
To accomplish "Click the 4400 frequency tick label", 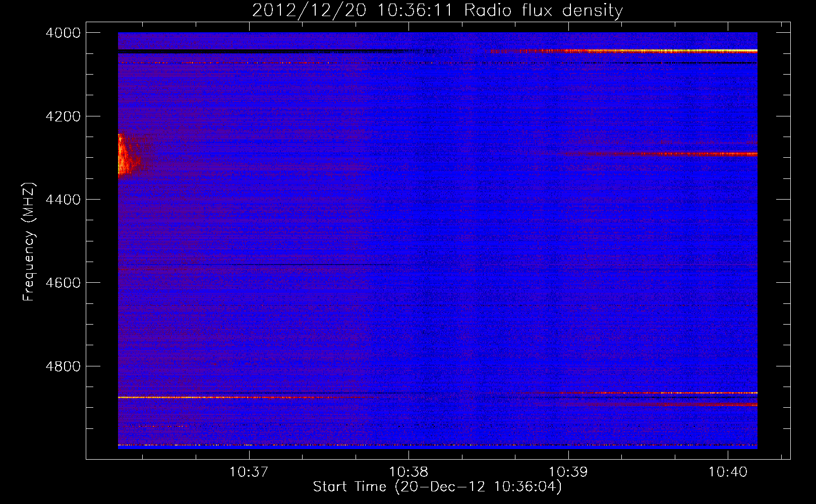I will [x=63, y=200].
